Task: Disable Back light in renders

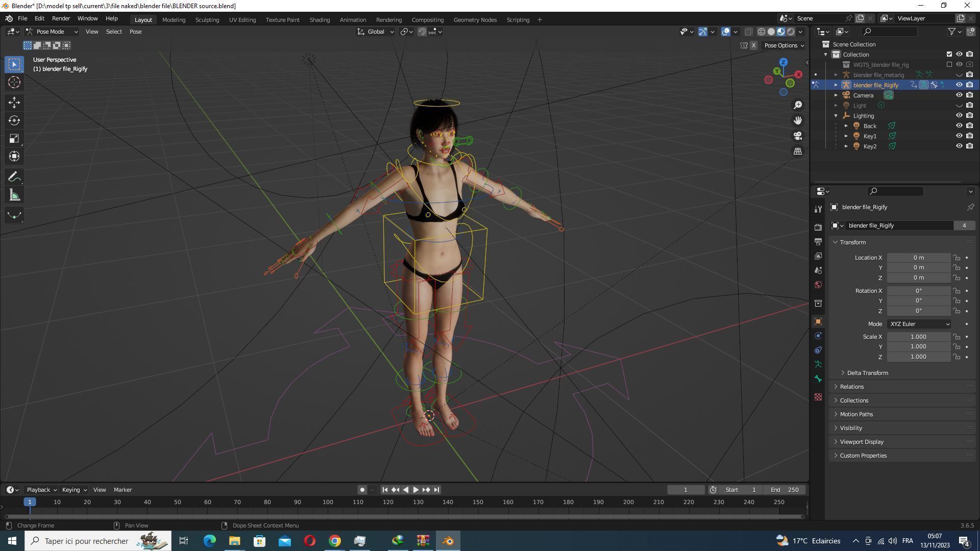Action: click(x=969, y=126)
